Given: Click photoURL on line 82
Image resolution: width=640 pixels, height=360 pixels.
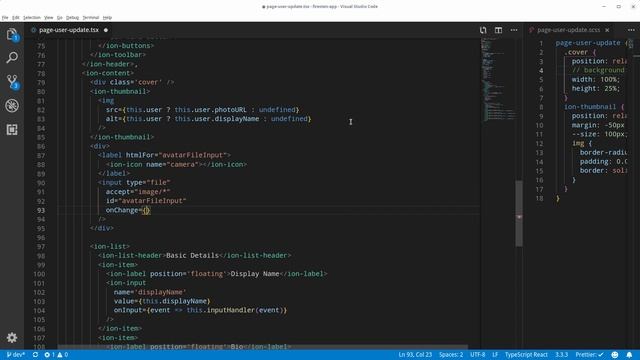Looking at the screenshot, I should (x=230, y=110).
